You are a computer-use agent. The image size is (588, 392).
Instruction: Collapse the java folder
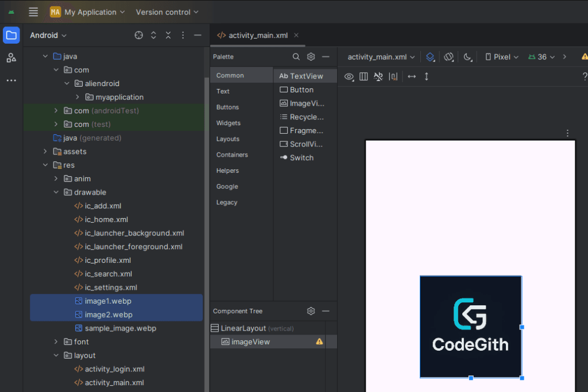45,56
